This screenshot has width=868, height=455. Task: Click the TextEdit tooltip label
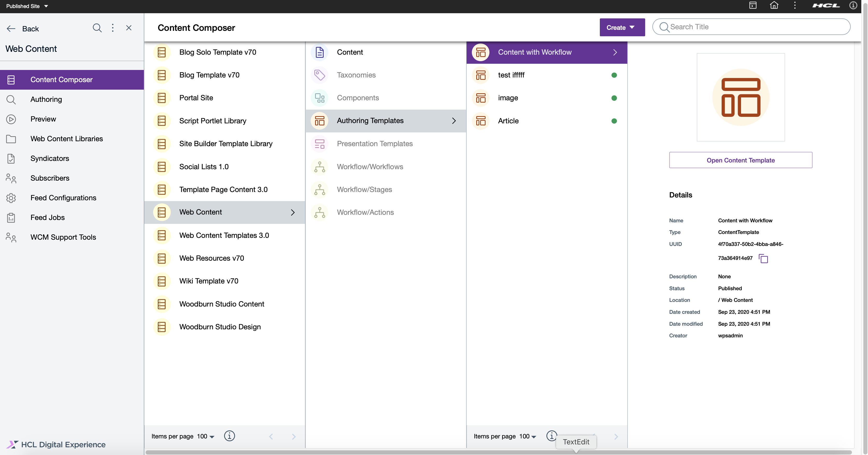576,442
